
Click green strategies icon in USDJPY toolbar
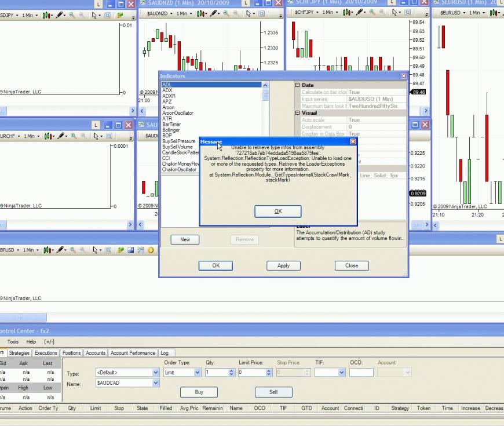click(x=119, y=15)
